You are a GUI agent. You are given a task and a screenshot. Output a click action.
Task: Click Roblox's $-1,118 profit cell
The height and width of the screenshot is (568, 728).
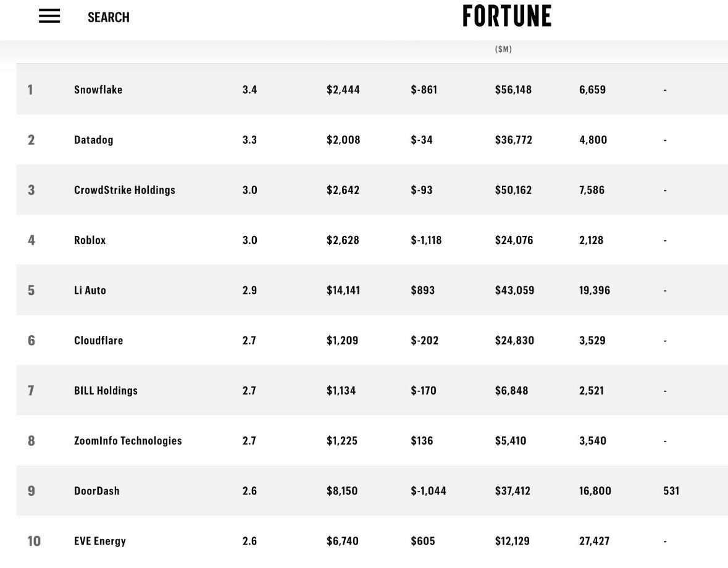(x=426, y=240)
